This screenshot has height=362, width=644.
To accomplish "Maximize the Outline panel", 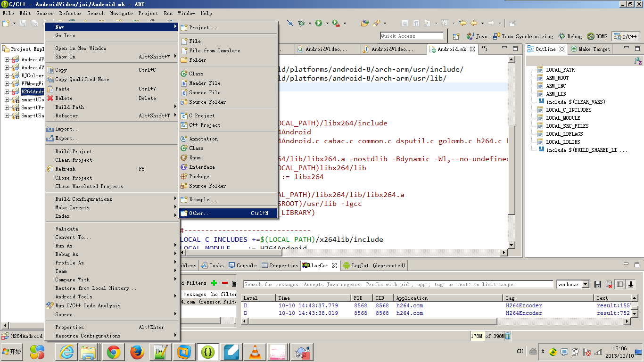I will click(x=636, y=48).
